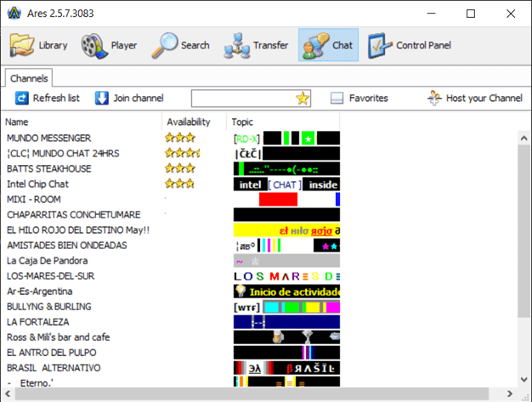Click the Join channel arrow icon

pyautogui.click(x=101, y=98)
